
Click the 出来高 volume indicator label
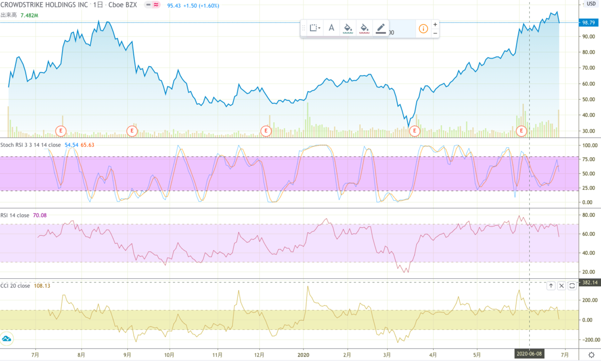pos(10,15)
